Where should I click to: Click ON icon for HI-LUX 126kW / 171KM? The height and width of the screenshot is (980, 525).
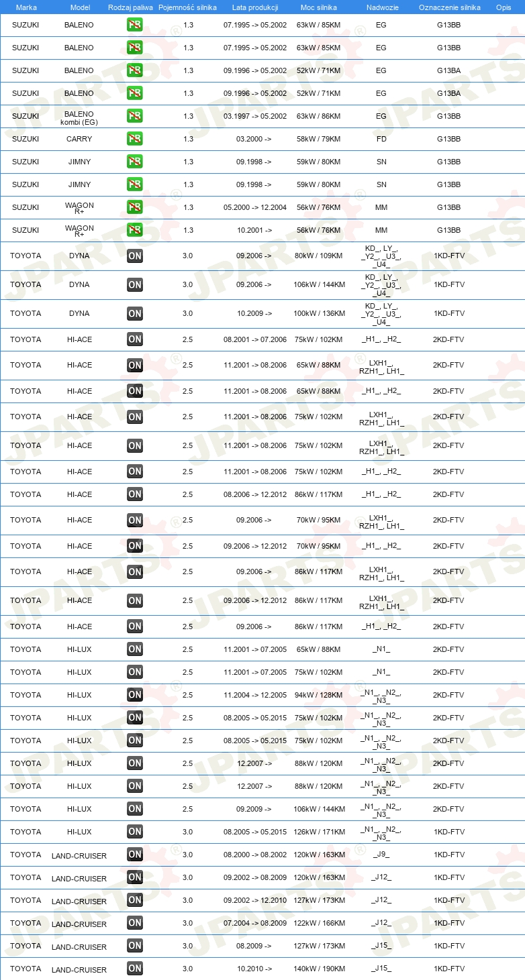135,832
